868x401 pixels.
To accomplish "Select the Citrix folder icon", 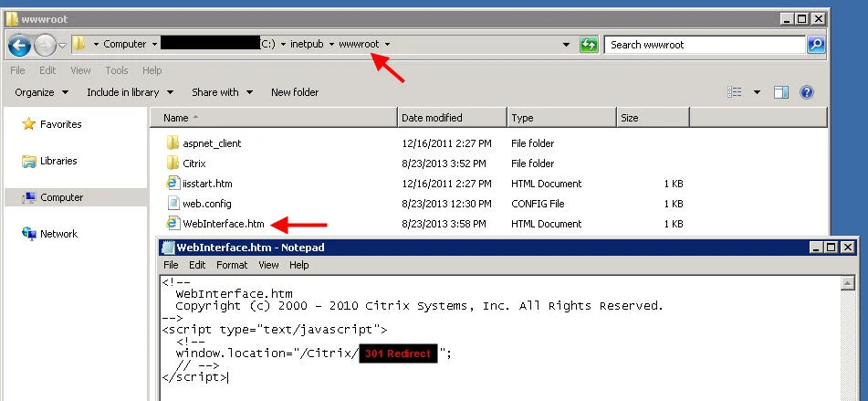I will (173, 163).
